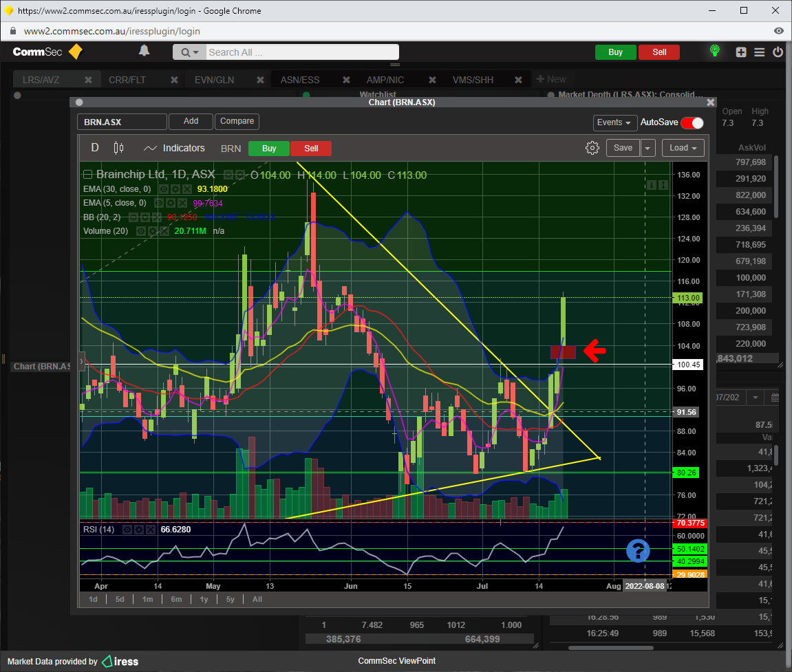
Task: Open the notifications bell in the header
Action: (x=144, y=51)
